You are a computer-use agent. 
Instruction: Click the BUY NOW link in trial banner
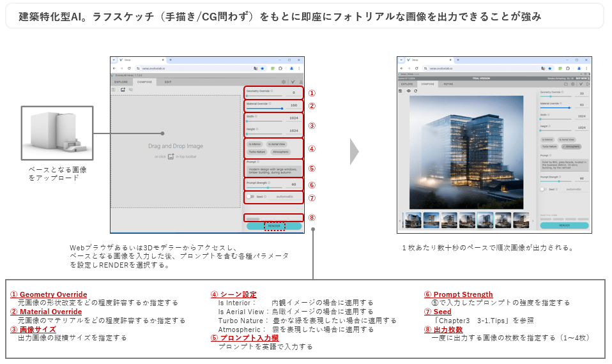click(581, 78)
